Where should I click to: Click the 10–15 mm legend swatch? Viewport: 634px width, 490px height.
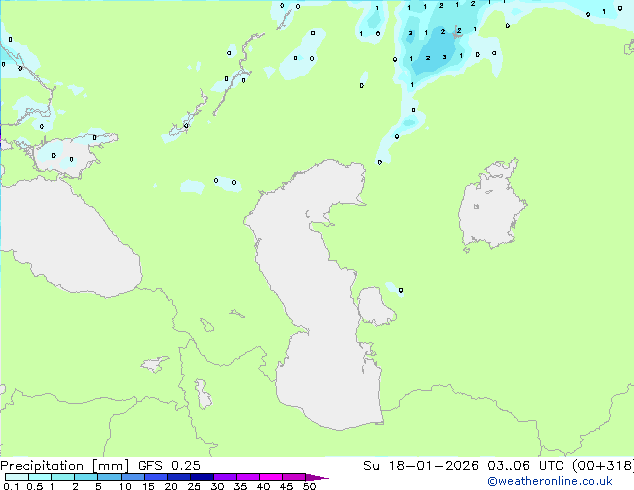click(x=132, y=477)
